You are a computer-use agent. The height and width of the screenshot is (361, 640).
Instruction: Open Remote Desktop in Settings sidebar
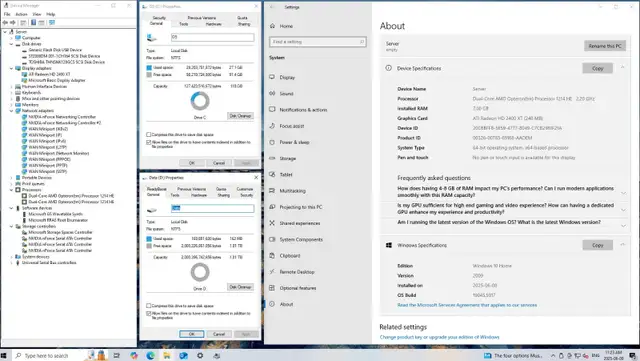pos(297,272)
